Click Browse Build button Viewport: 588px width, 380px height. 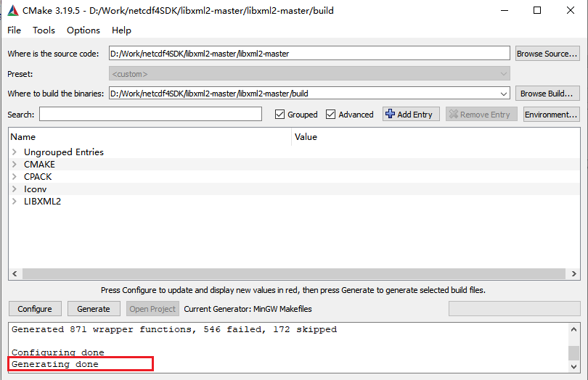tap(547, 94)
